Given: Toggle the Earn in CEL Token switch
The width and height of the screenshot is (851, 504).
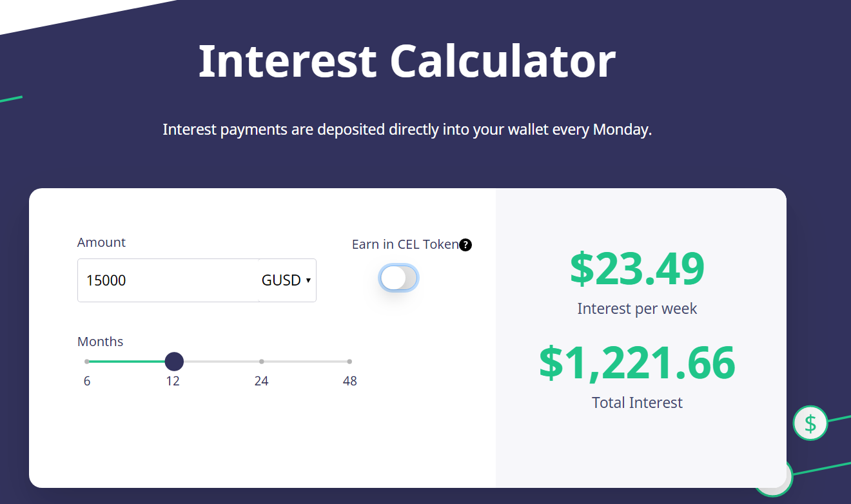Looking at the screenshot, I should click(398, 278).
